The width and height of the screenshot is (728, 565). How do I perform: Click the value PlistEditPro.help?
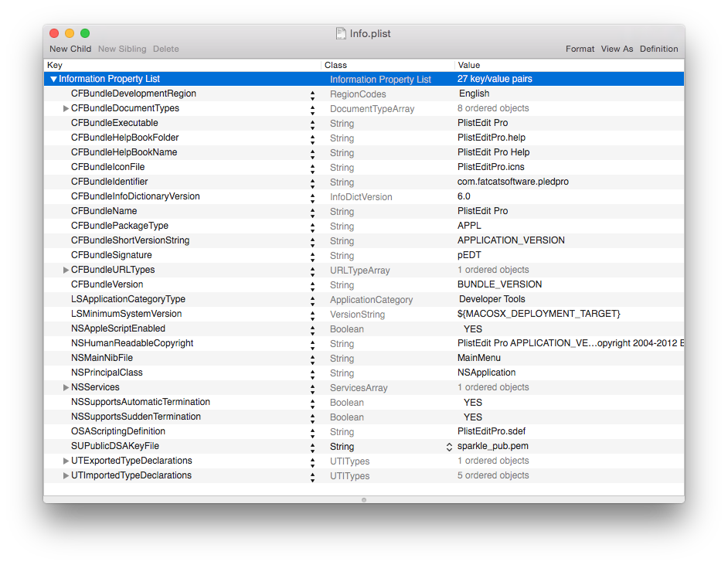coord(492,138)
